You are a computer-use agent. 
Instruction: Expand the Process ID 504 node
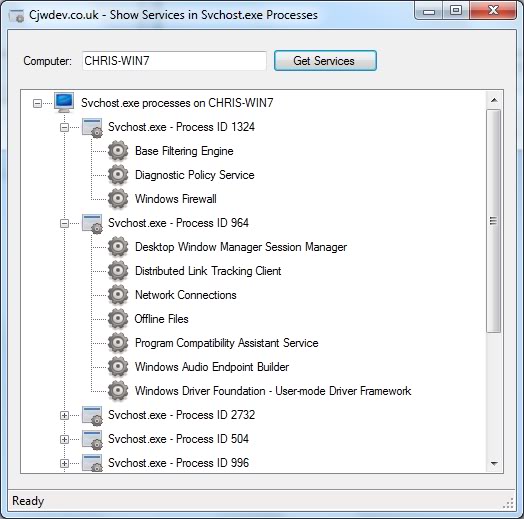(x=64, y=439)
